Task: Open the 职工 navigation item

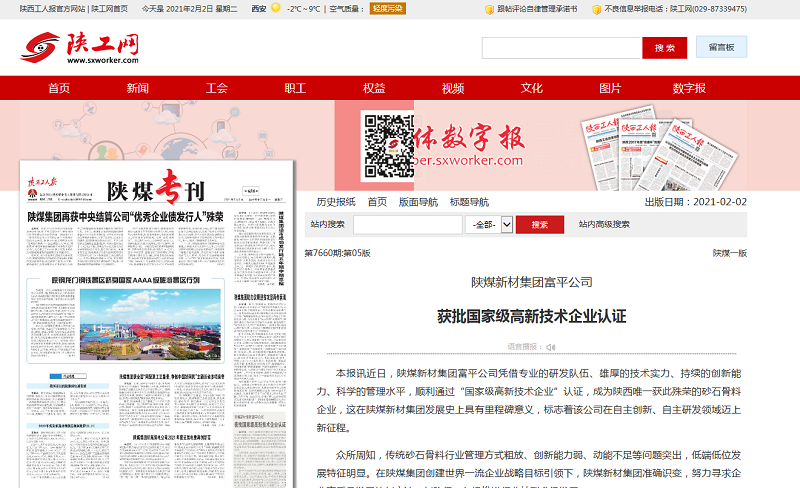Action: coord(295,88)
